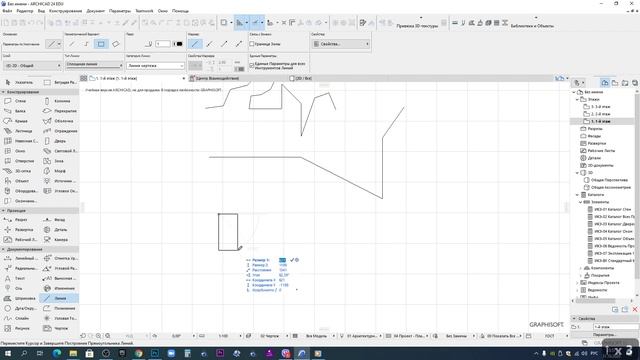Select plain line without arrowhead marker
This screenshot has height=360, width=640.
[x=195, y=44]
